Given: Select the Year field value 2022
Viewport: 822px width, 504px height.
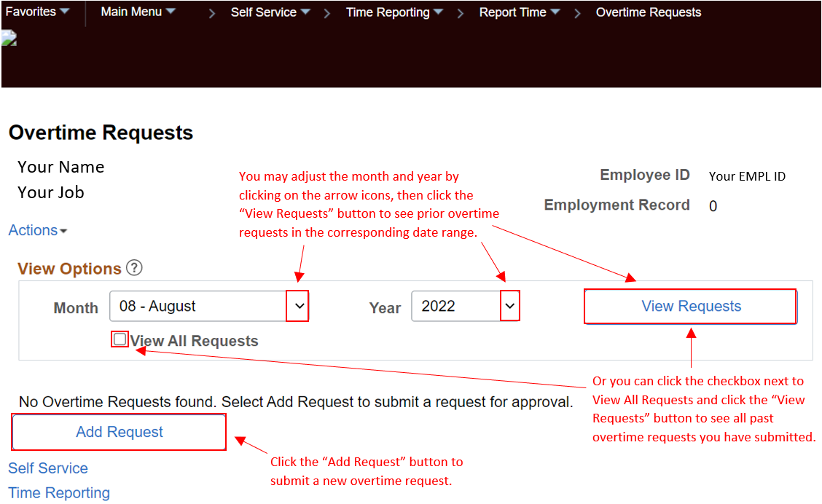Looking at the screenshot, I should [x=459, y=306].
